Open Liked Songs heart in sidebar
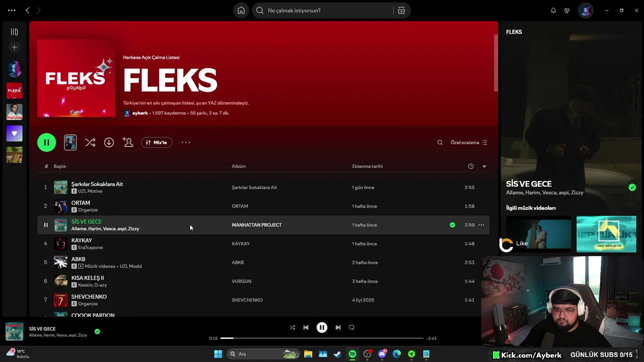Screen dimensions: 644x362 [x=14, y=133]
